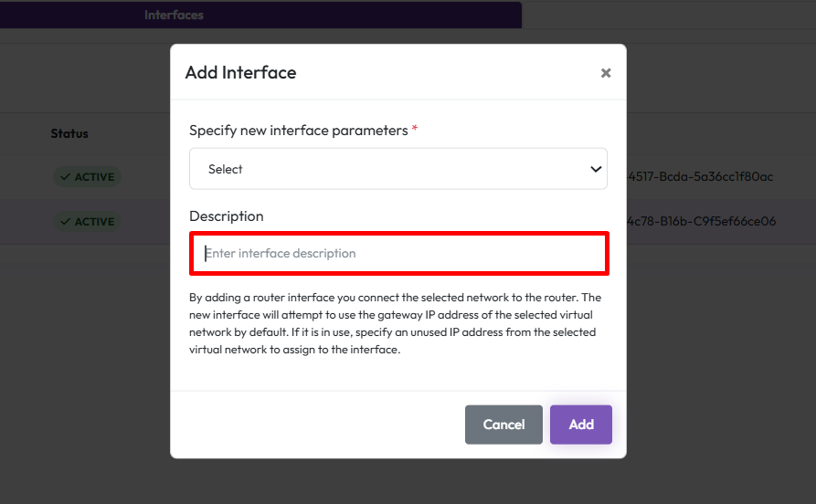The width and height of the screenshot is (816, 504).
Task: Close the Add Interface dialog
Action: pos(605,73)
